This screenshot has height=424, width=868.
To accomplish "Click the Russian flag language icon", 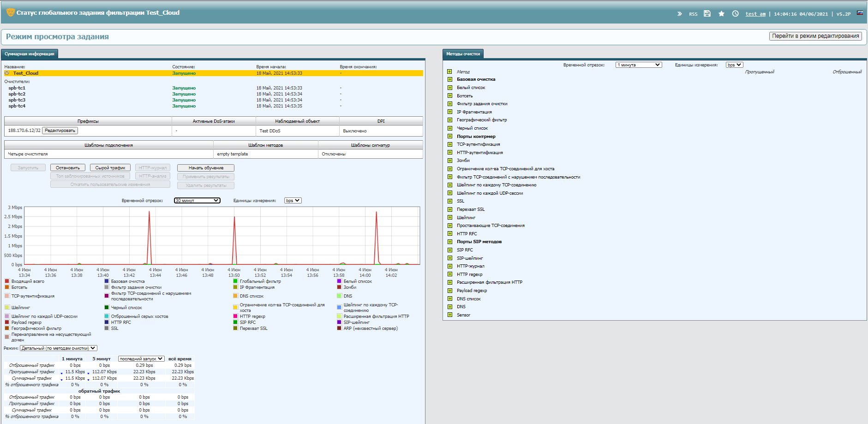I will (860, 13).
